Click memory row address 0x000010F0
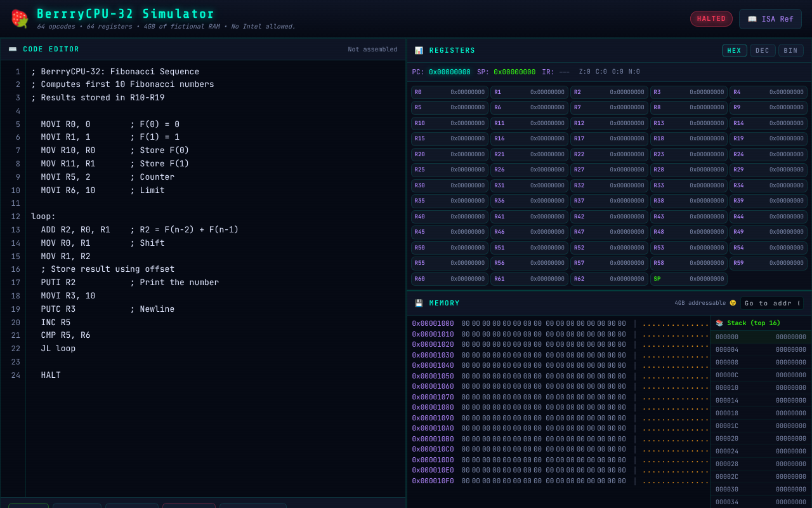Screen dimensions: 812x508 click(x=433, y=481)
